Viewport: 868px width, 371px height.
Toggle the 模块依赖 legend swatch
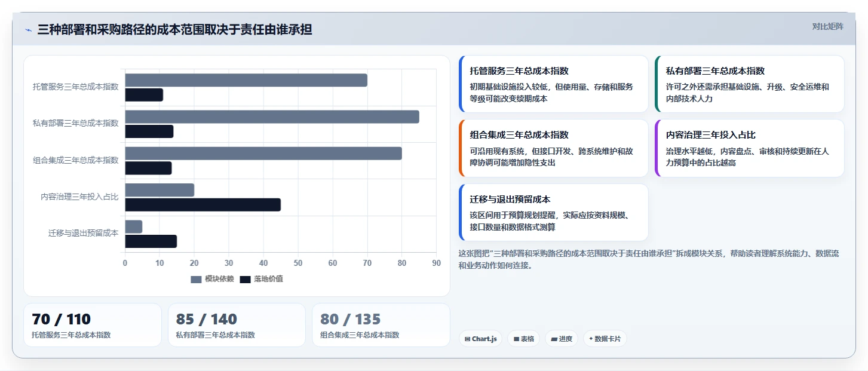[197, 280]
